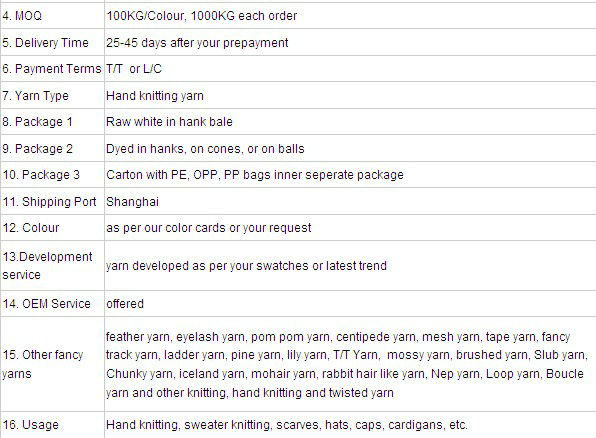Image resolution: width=596 pixels, height=438 pixels.
Task: Click the '10. Package 3' label
Action: [41, 175]
